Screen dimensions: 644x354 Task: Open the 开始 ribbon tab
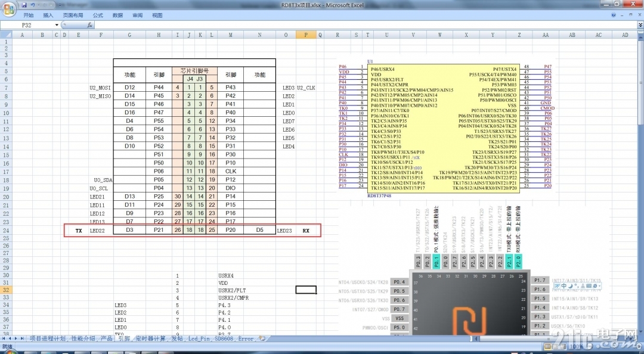pos(29,15)
